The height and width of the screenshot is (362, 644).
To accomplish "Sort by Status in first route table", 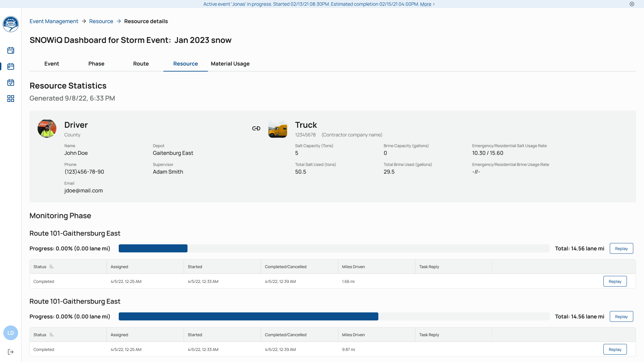I will coord(51,267).
